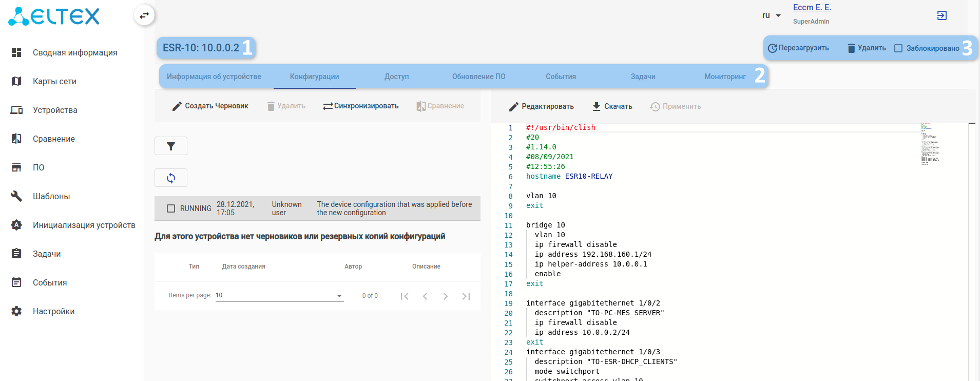Open Карты сети map icon in sidebar
The width and height of the screenshot is (980, 381).
click(x=16, y=81)
